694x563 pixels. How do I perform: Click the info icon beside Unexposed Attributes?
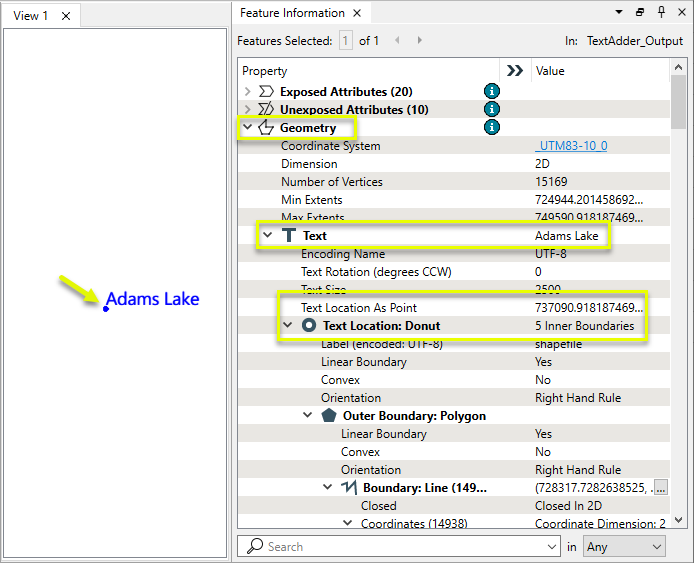491,109
